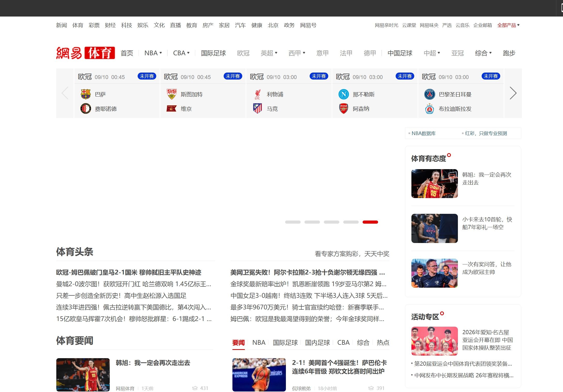Image resolution: width=563 pixels, height=392 pixels.
Task: Open headline 欧冠-姆巴佩破门皇马2-1国米
Action: [129, 272]
